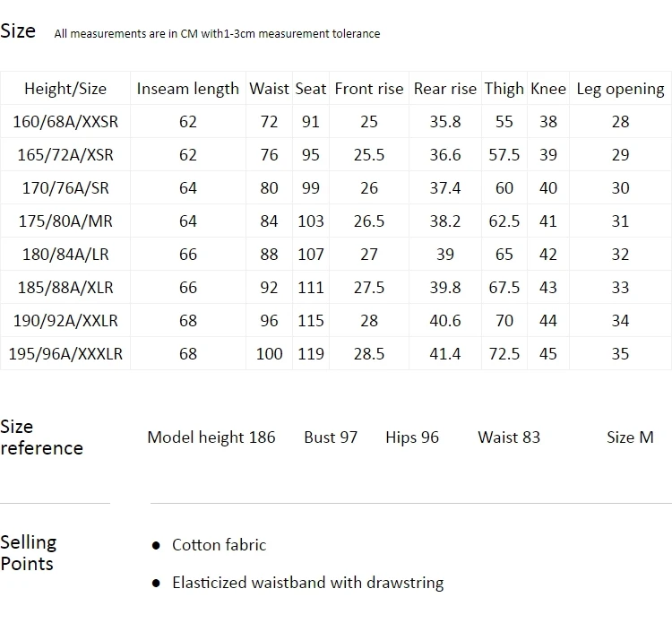Image resolution: width=672 pixels, height=632 pixels.
Task: Select the Leg opening column header
Action: (620, 89)
